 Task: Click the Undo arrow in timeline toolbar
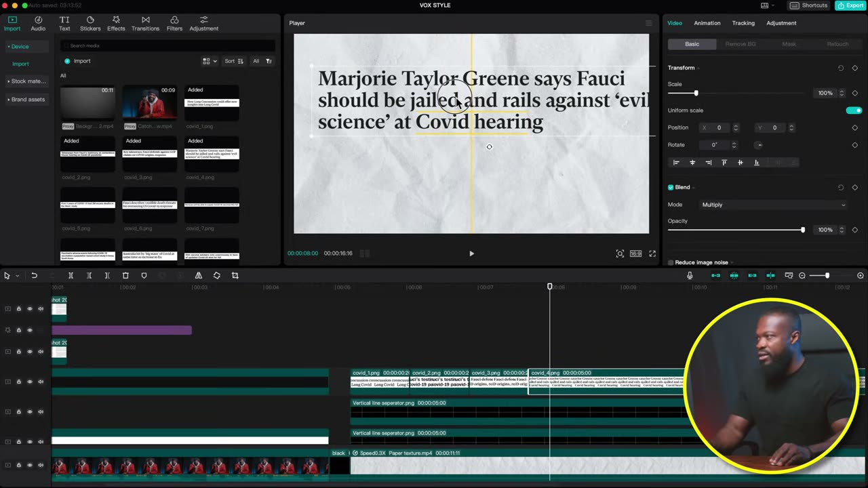[x=34, y=276]
